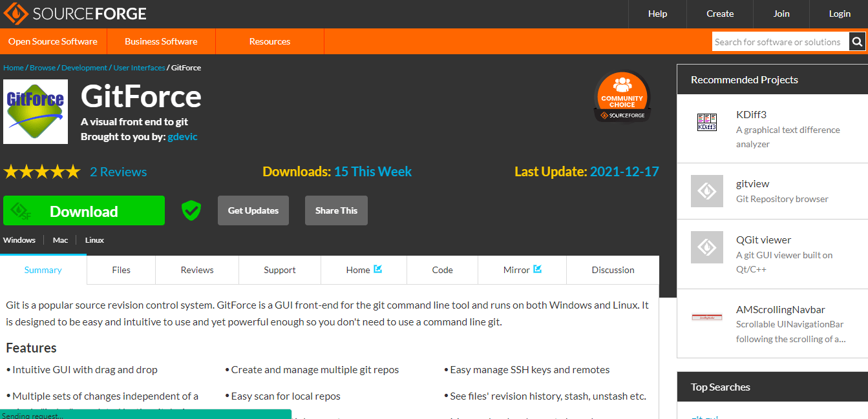Click the GitForce project logo
The image size is (868, 419).
(x=36, y=112)
